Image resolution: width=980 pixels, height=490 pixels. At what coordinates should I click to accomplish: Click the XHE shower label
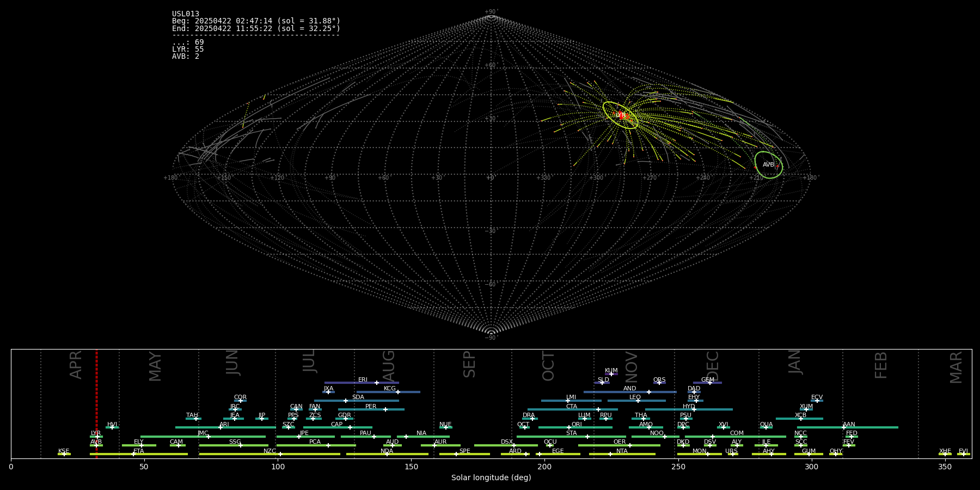[945, 451]
